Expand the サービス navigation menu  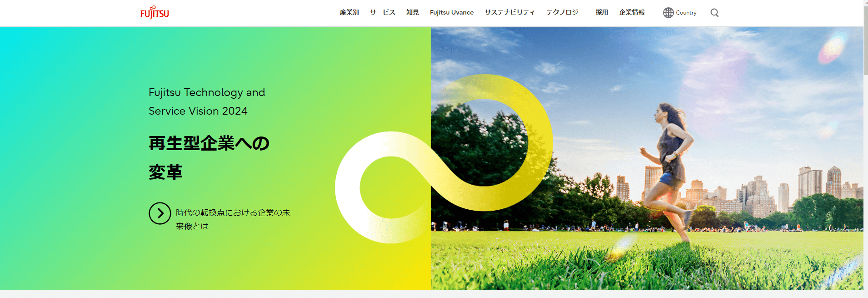tap(382, 13)
